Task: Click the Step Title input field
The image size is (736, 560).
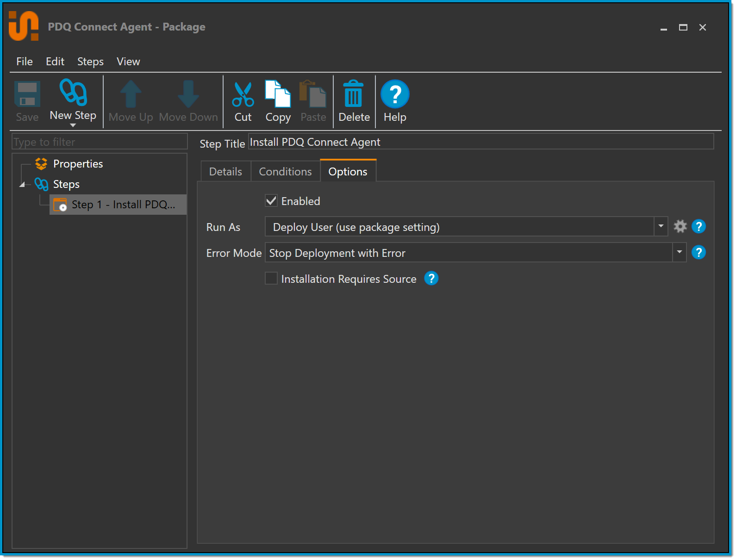Action: (481, 142)
